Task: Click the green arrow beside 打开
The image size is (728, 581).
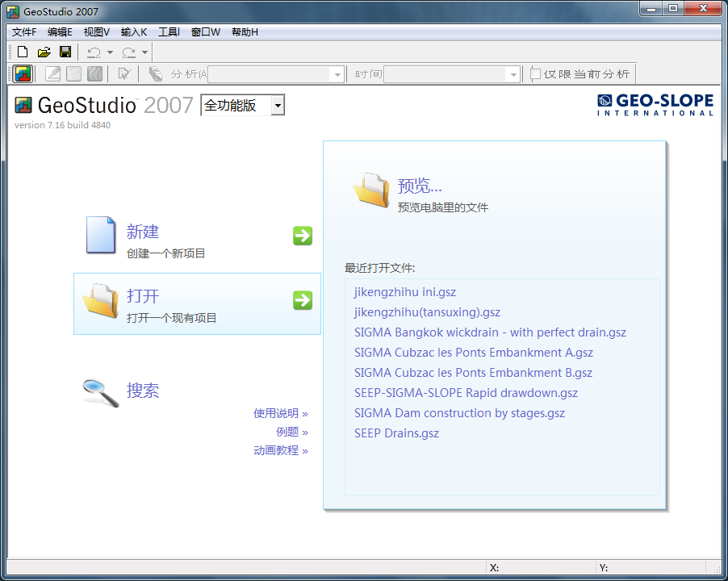Action: [303, 300]
